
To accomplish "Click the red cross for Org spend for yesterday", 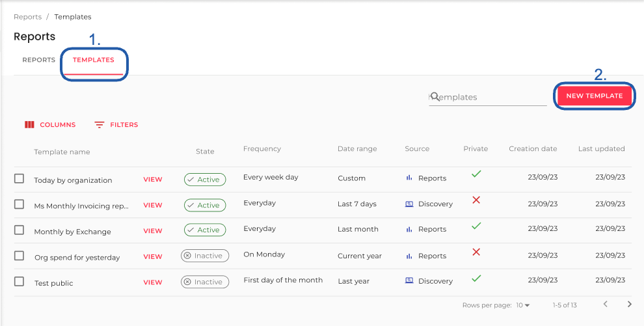I will (x=476, y=252).
